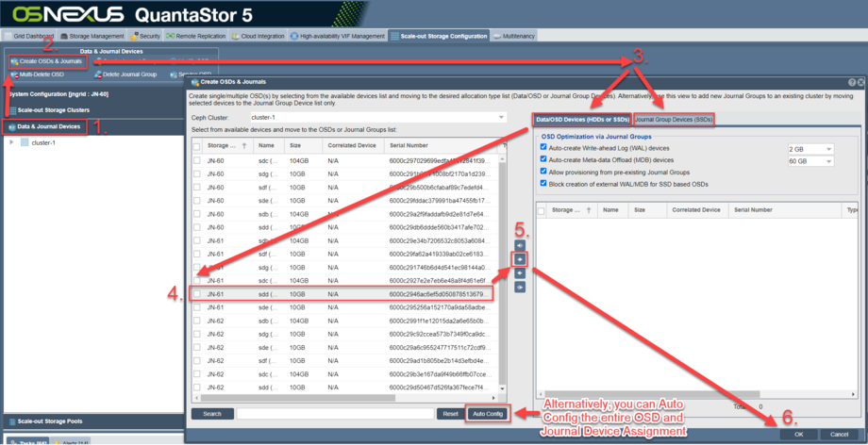Click scroll-down arrow of available devices list
868x445 pixels.
point(502,389)
